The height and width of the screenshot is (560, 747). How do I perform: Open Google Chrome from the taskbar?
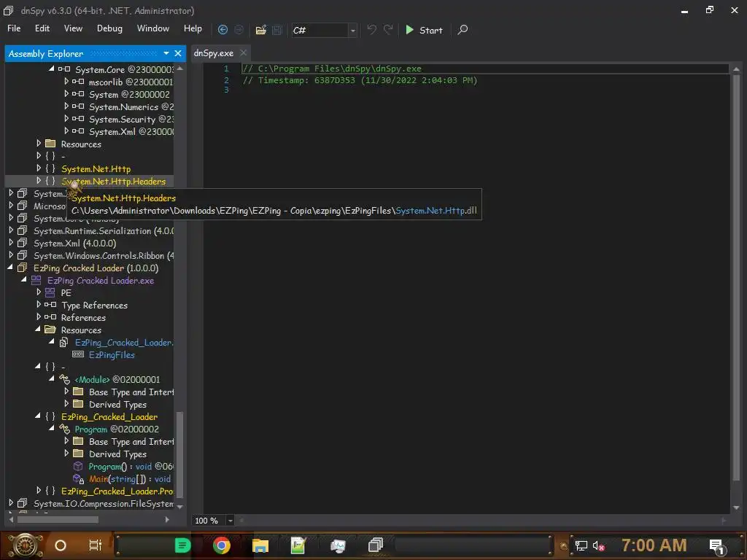[221, 545]
